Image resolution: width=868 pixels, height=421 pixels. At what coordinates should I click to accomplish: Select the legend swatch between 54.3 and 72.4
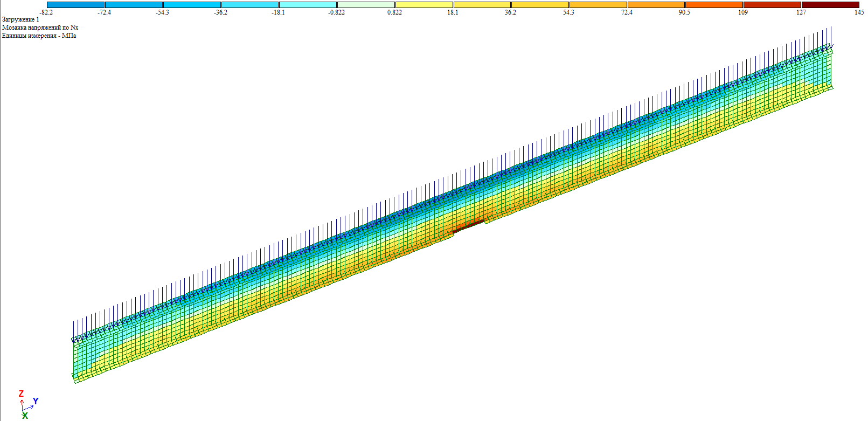(x=598, y=5)
